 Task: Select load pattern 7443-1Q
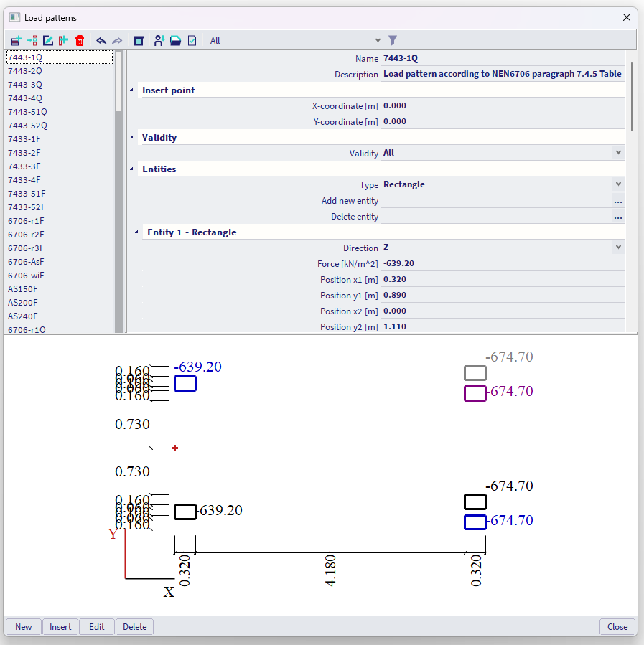click(60, 57)
